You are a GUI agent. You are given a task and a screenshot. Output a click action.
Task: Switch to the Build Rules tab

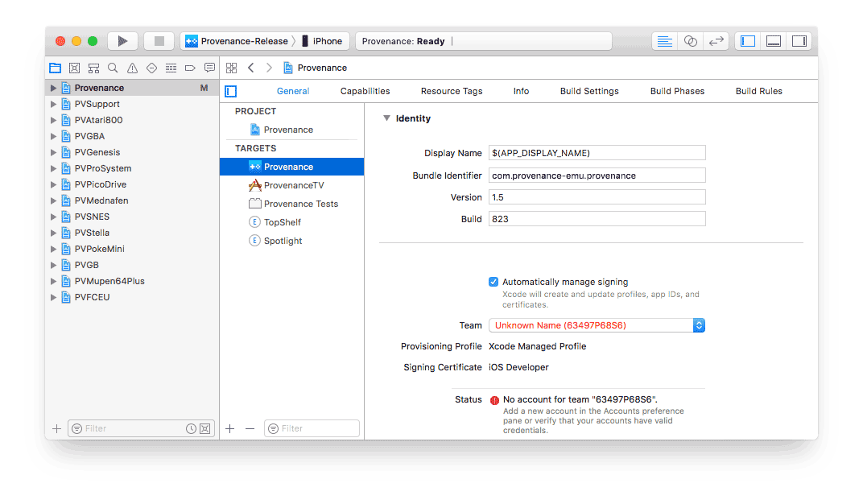[x=758, y=91]
